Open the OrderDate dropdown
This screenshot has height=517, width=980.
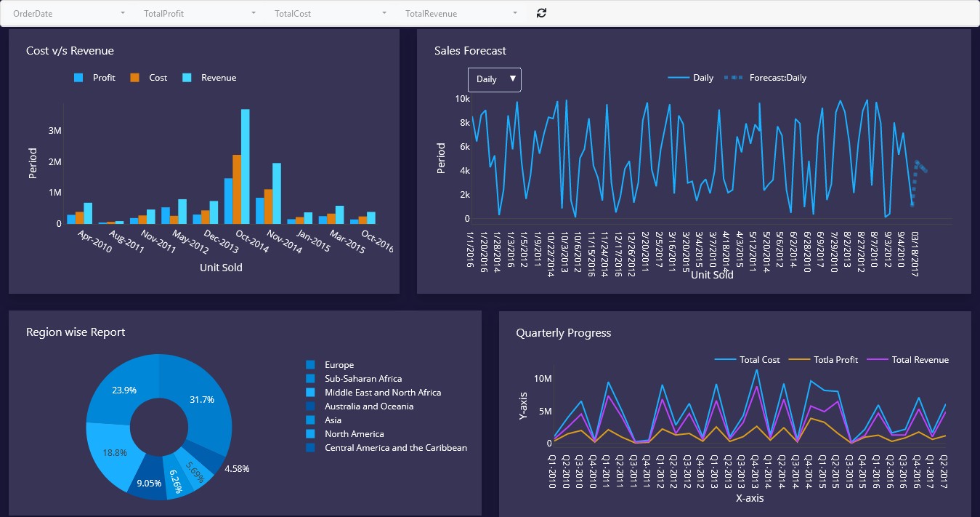click(x=69, y=13)
